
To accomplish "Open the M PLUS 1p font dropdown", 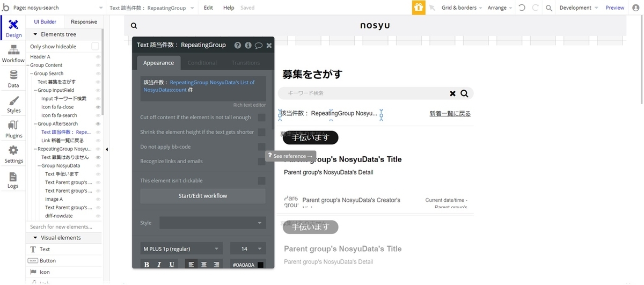I will 181,249.
